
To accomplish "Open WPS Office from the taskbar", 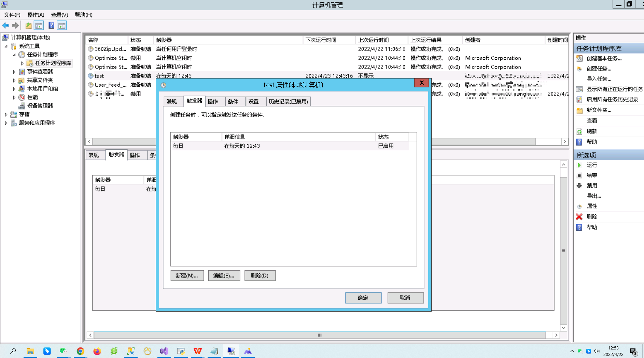I will [x=198, y=351].
